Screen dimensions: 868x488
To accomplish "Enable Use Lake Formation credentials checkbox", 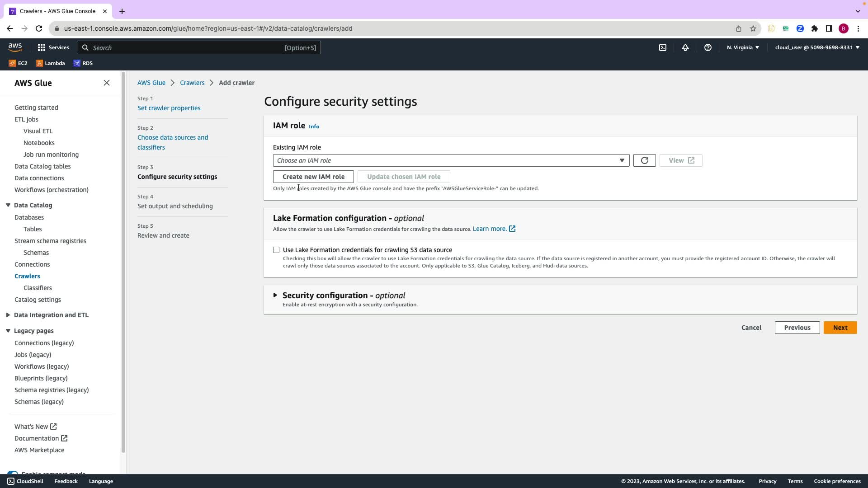I will (276, 250).
